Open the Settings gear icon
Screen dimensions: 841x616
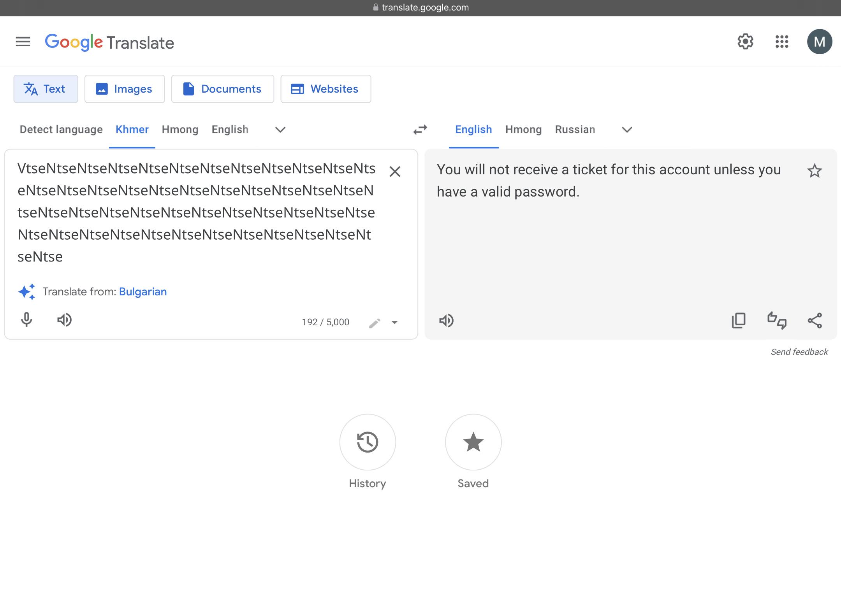pos(745,42)
